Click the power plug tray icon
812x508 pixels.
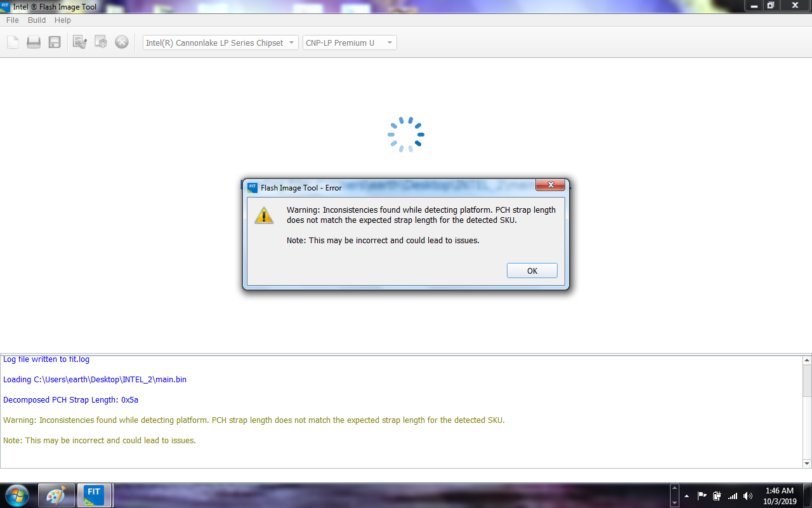click(717, 496)
